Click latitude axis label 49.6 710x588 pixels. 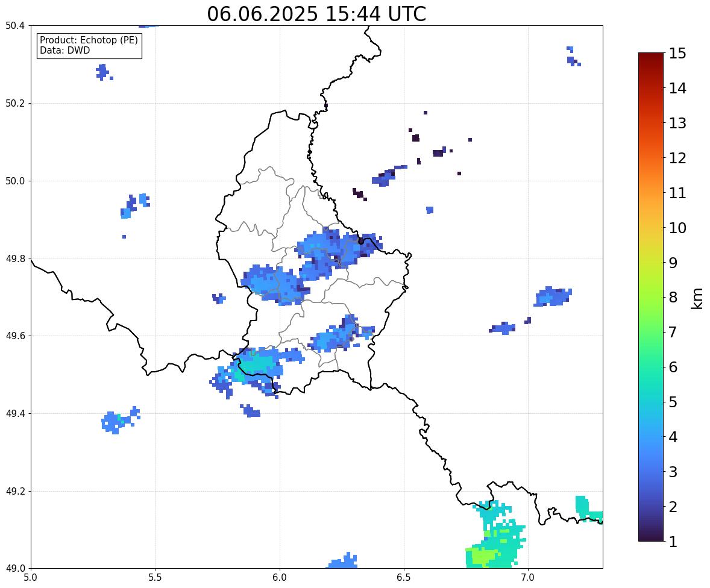click(x=15, y=336)
